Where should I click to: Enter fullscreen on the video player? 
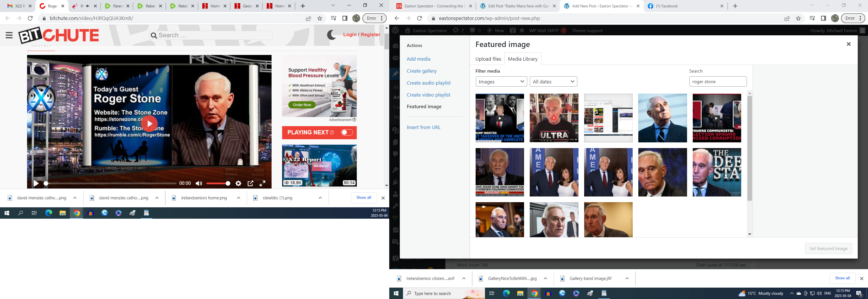tap(262, 183)
